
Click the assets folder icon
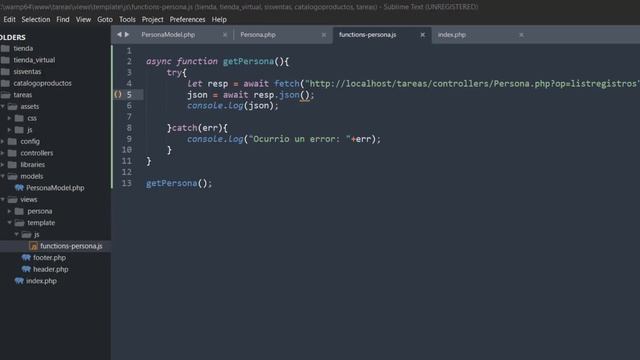click(13, 107)
